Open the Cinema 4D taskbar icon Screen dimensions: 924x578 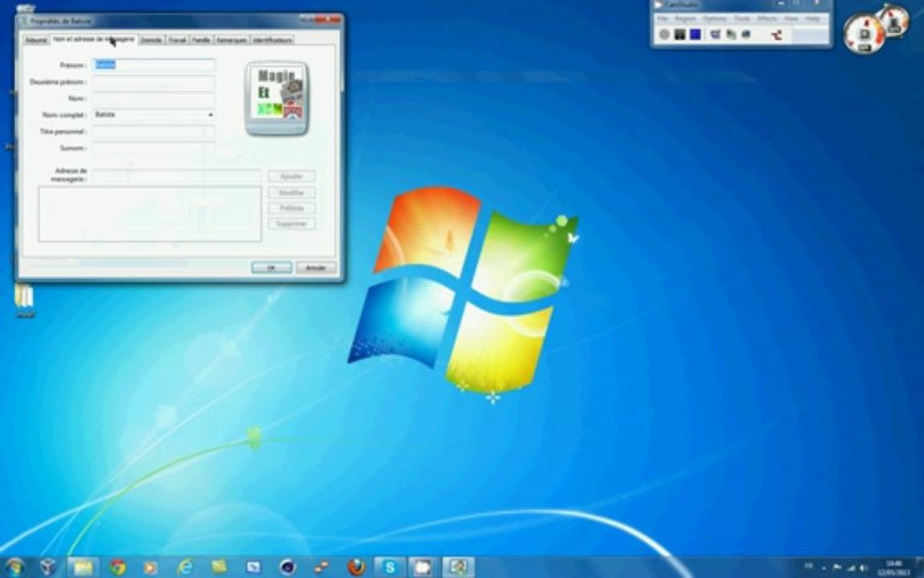[x=288, y=568]
